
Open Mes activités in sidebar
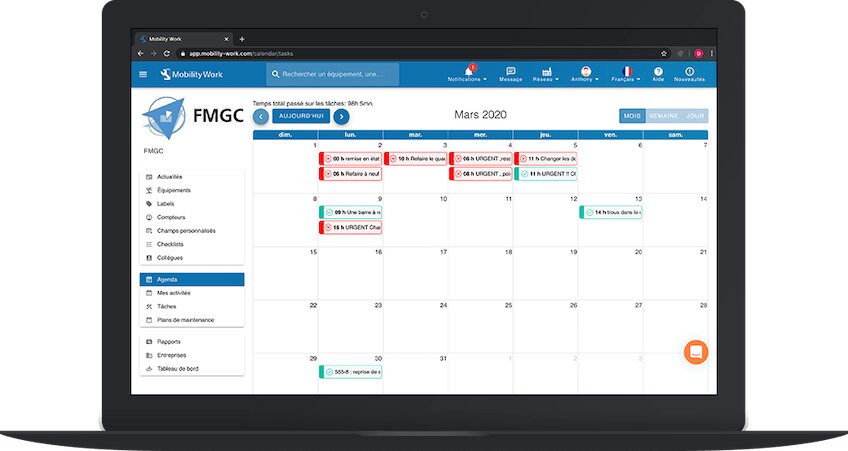(191, 293)
